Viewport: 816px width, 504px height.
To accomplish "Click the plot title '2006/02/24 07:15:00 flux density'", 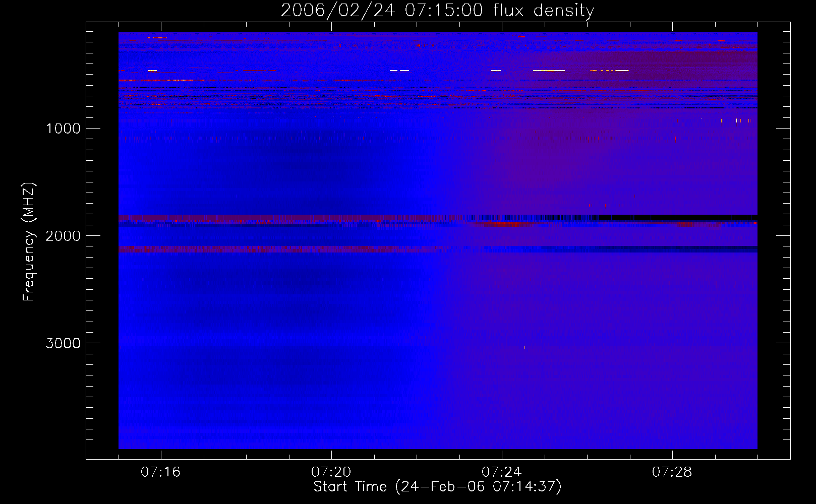I will click(437, 10).
